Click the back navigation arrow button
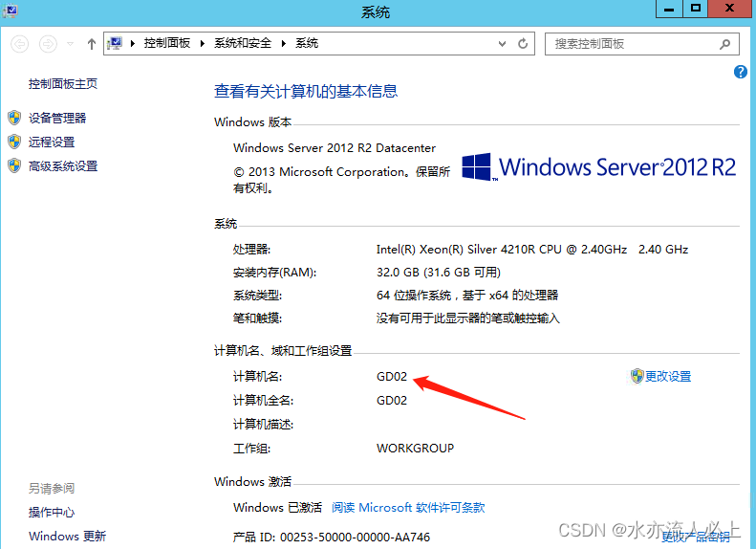Viewport: 756px width, 549px height. (20, 44)
